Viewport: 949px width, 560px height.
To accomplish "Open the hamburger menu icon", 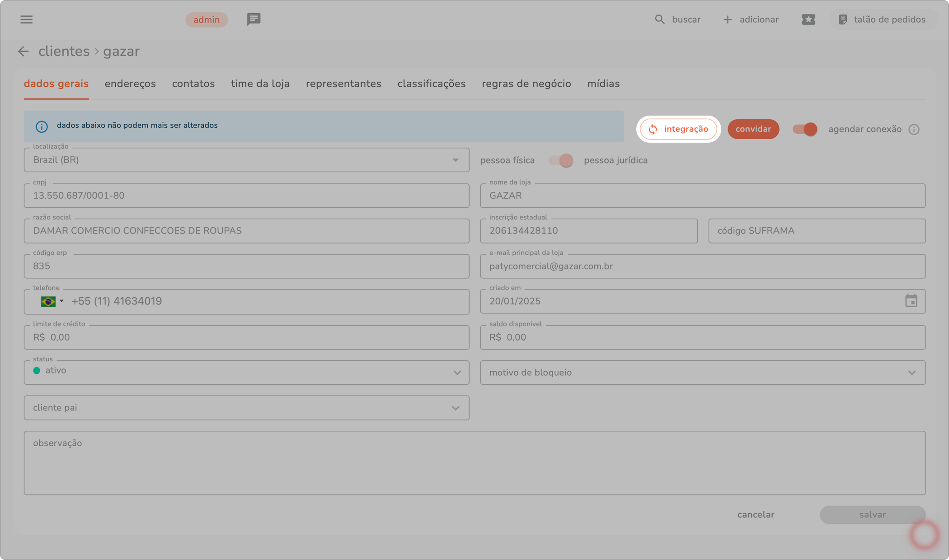I will coord(26,19).
